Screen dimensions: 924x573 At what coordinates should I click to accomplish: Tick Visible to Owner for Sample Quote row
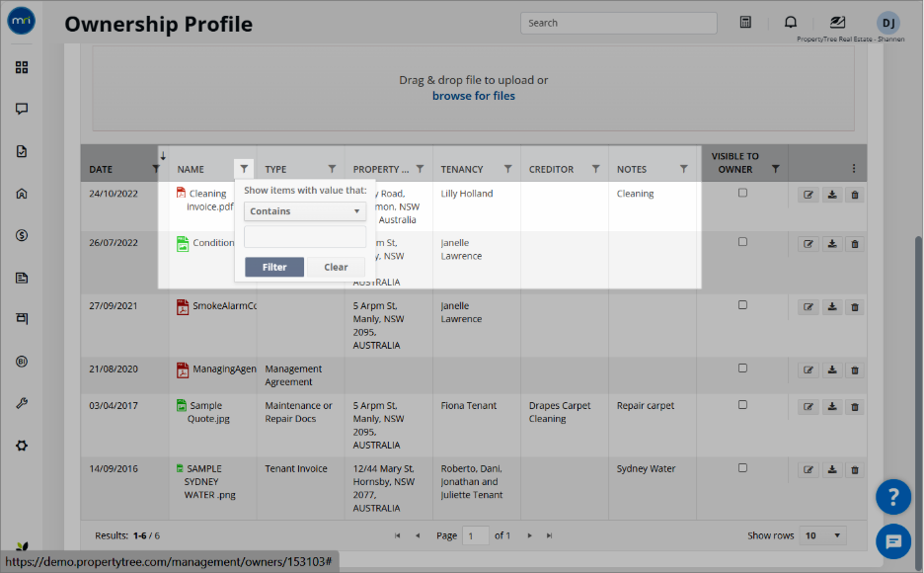(x=742, y=404)
